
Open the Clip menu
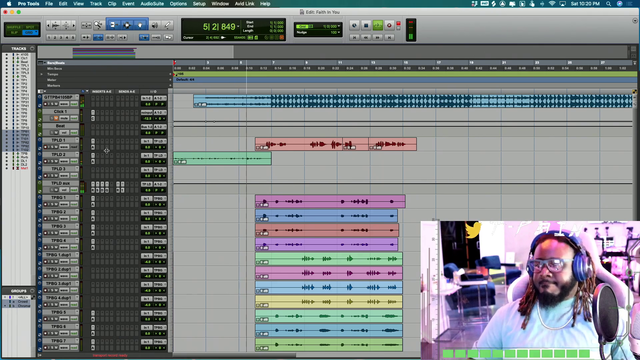point(112,4)
